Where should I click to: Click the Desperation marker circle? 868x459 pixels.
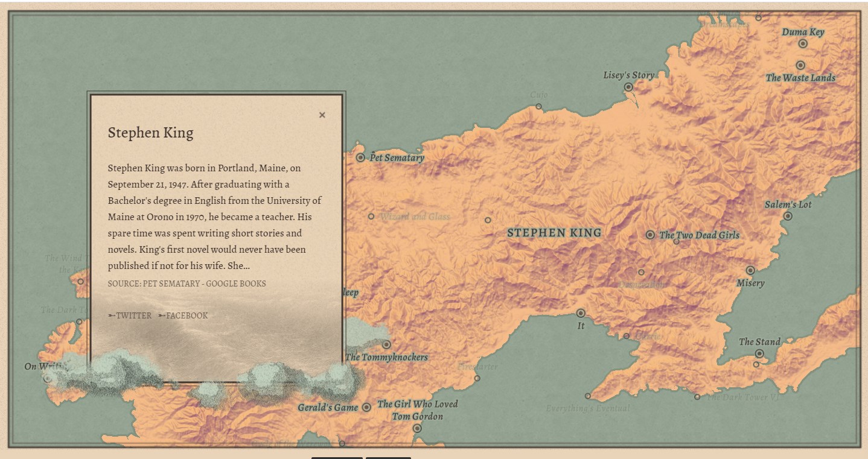(641, 272)
